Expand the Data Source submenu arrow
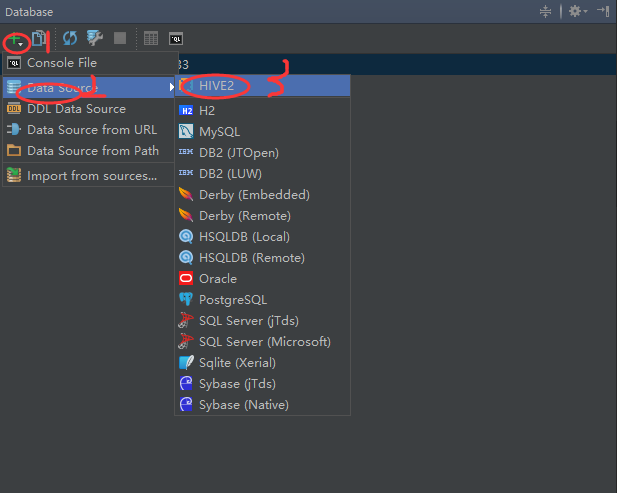Viewport: 617px width, 493px height. pos(171,87)
